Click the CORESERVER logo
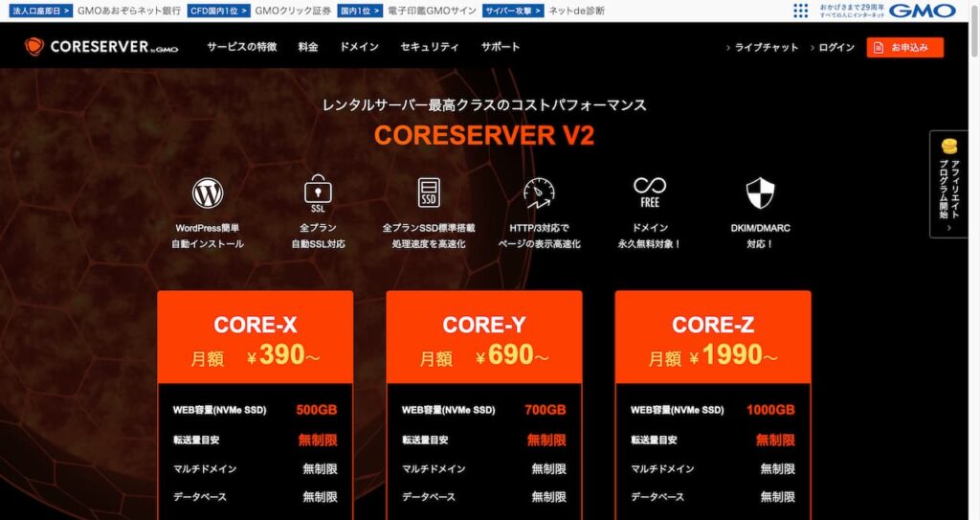 tap(101, 46)
